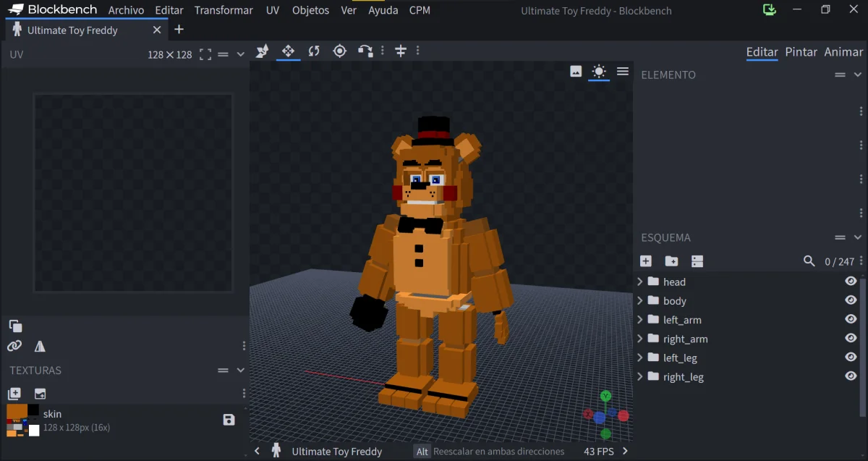The image size is (868, 461).
Task: Open the Editar menu
Action: pos(169,10)
